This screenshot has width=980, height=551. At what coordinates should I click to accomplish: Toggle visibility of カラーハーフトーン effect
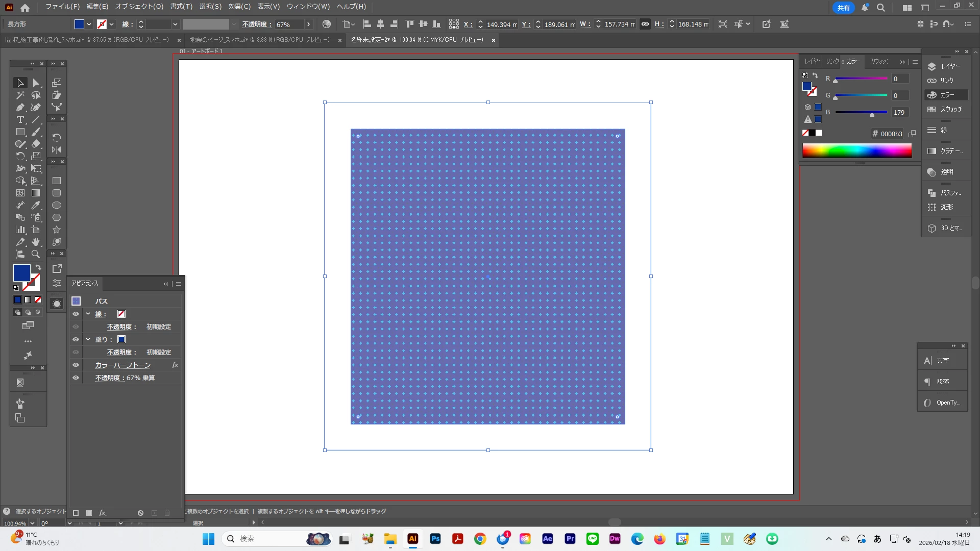[76, 365]
